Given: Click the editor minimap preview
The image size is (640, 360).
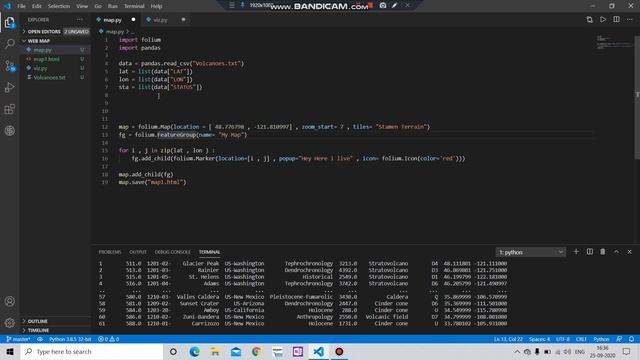Looking at the screenshot, I should 614,43.
